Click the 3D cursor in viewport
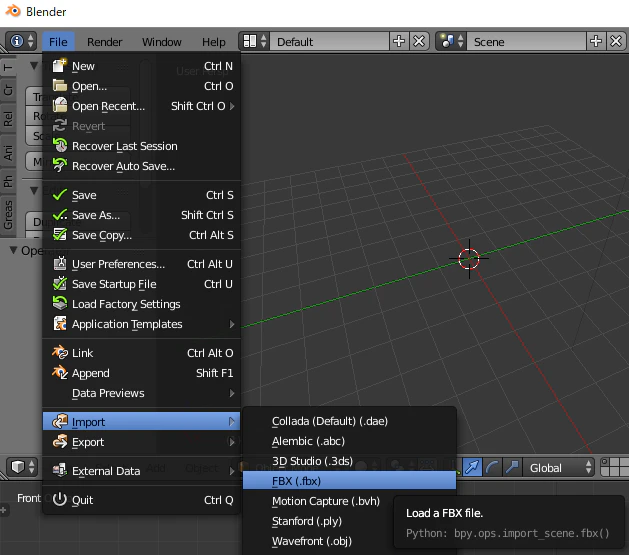The height and width of the screenshot is (555, 629). pyautogui.click(x=469, y=259)
